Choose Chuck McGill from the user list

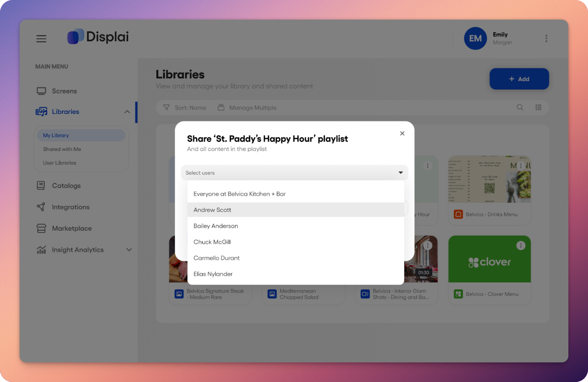point(296,242)
